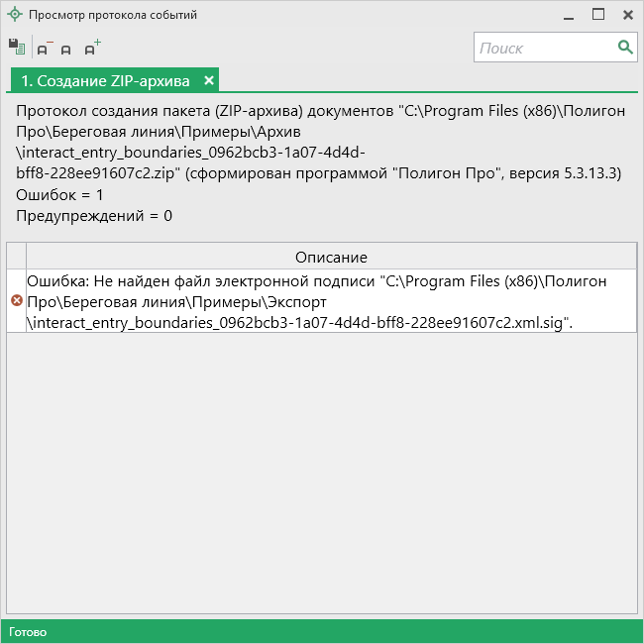Click inside the Поиск search field
Image resolution: width=644 pixels, height=644 pixels.
coord(545,47)
